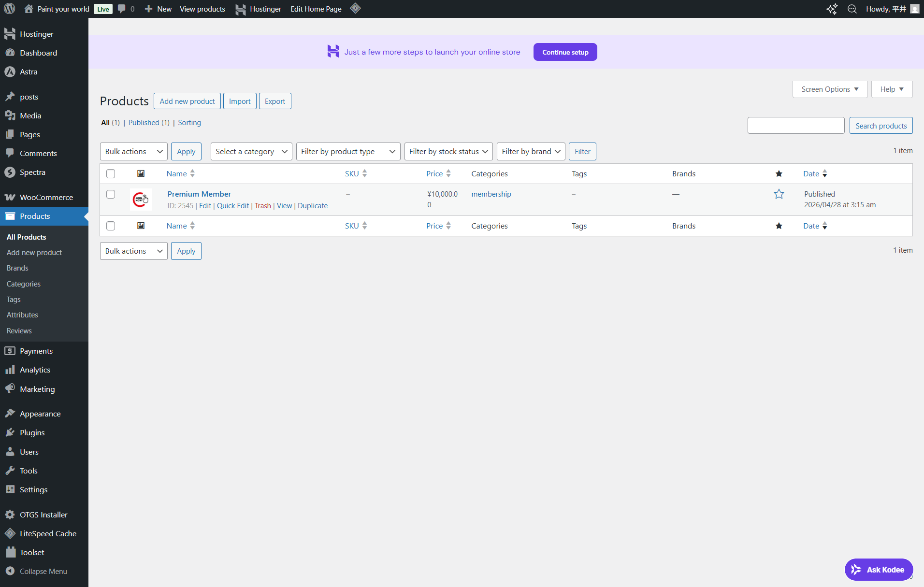Click the Payments icon in sidebar
The height and width of the screenshot is (587, 924).
click(x=10, y=351)
